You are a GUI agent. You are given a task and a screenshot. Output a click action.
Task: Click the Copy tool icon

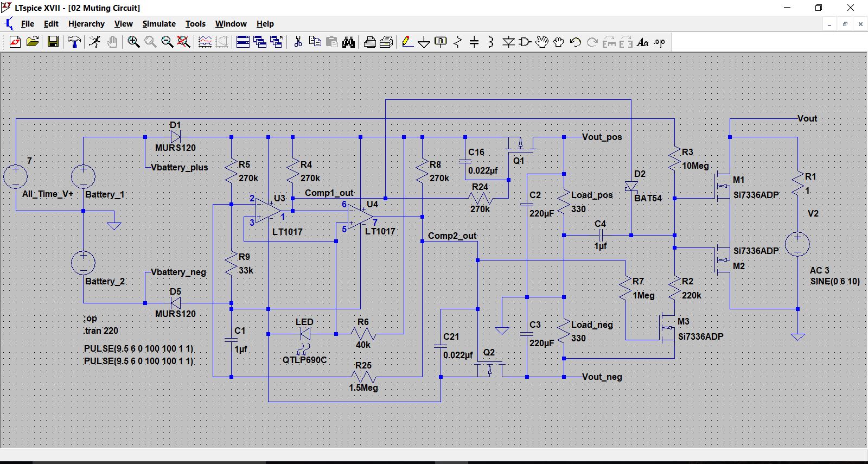tap(315, 42)
